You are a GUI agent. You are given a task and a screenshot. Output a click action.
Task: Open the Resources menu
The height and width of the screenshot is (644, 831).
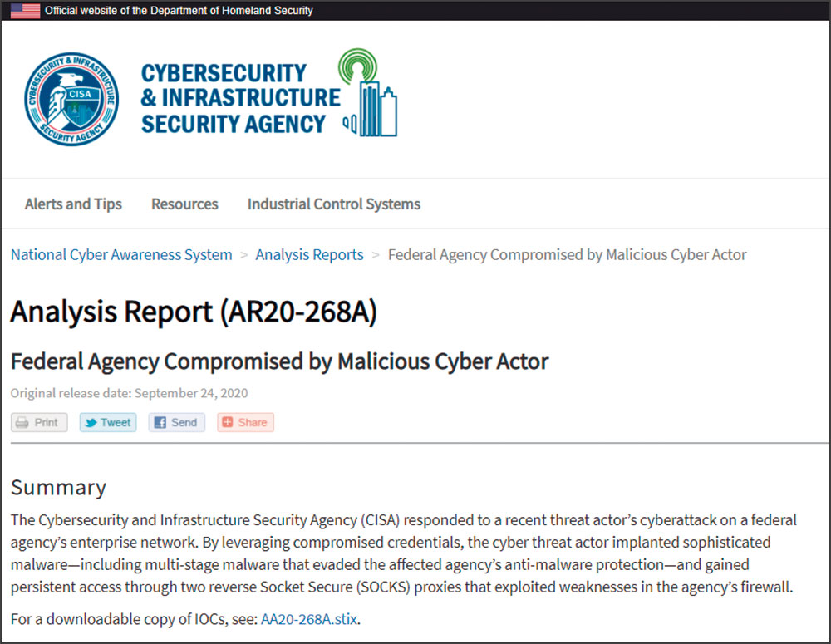[x=185, y=204]
